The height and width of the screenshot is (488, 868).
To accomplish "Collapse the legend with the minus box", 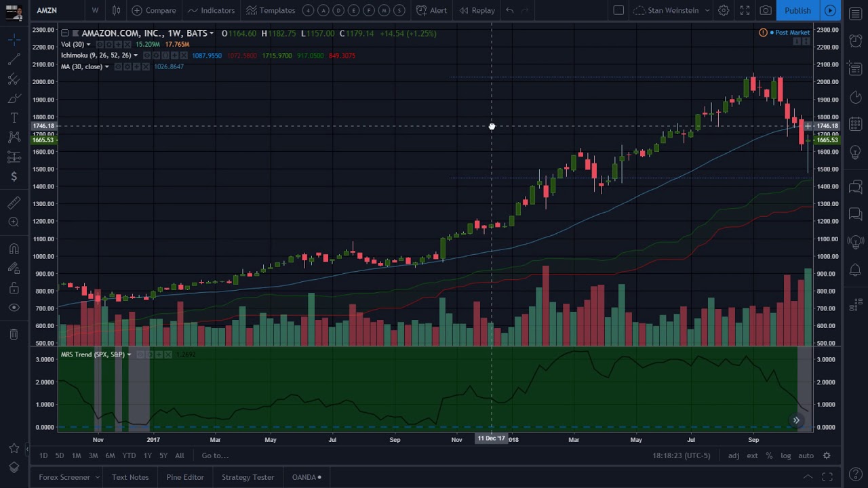I will click(x=64, y=33).
